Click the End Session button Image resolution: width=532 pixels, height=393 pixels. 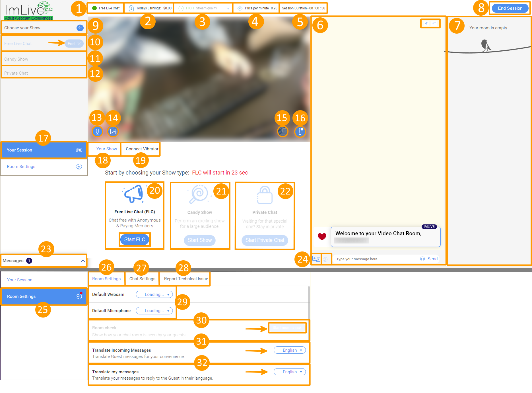coord(510,8)
